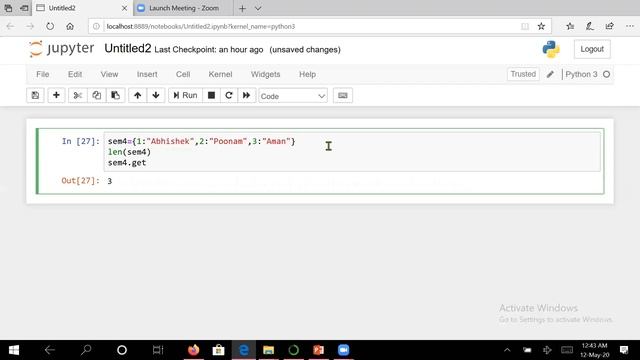Open Task View on the taskbar
This screenshot has width=640, height=360.
(158, 350)
